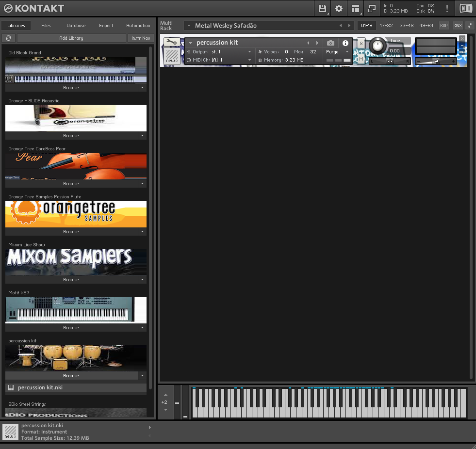Go to the next multi
The height and width of the screenshot is (449, 476).
(x=349, y=26)
